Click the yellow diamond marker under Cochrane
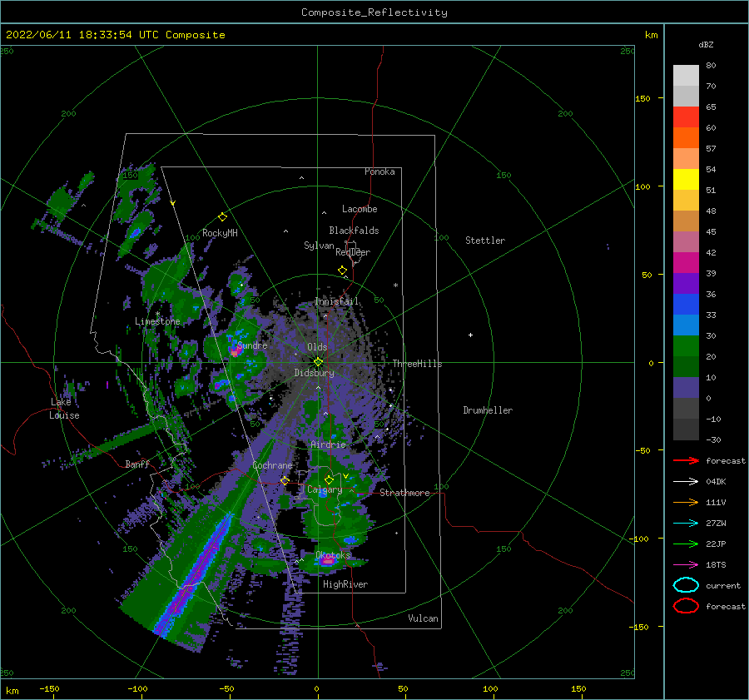This screenshot has width=749, height=700. click(285, 480)
